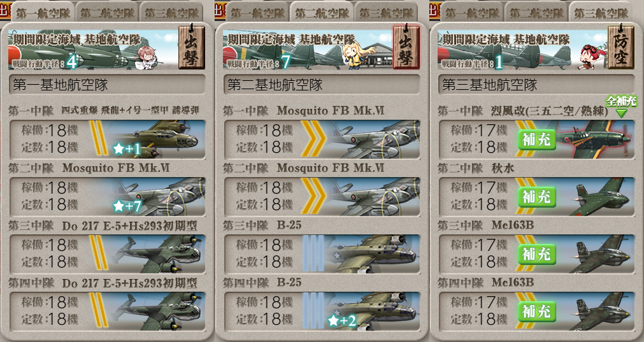Click the 第一基地航空隊 name field
Screen dimensions: 644x342
pyautogui.click(x=107, y=85)
